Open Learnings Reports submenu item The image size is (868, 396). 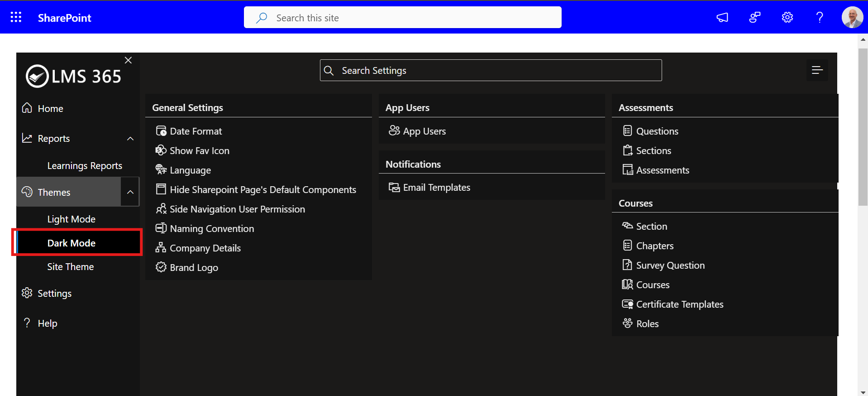85,166
